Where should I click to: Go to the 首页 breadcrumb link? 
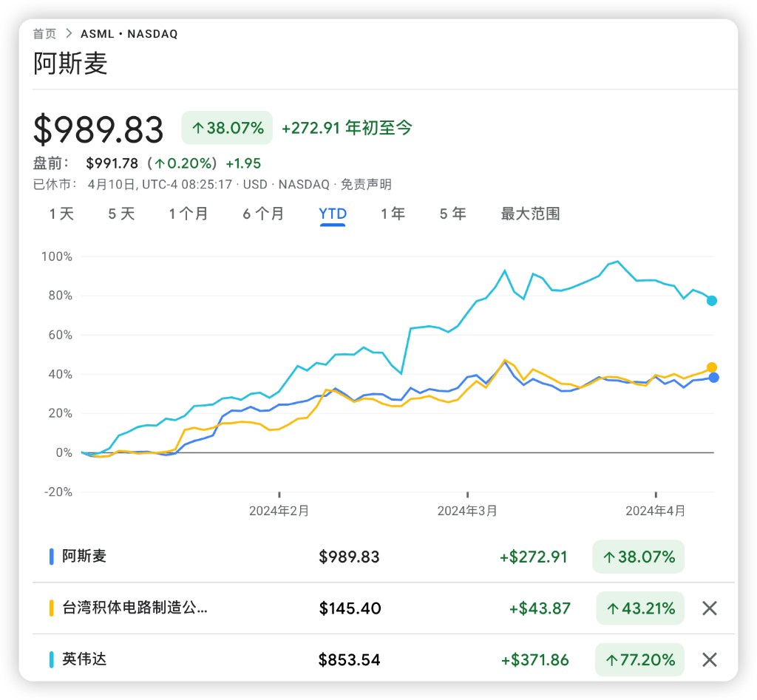[x=44, y=34]
